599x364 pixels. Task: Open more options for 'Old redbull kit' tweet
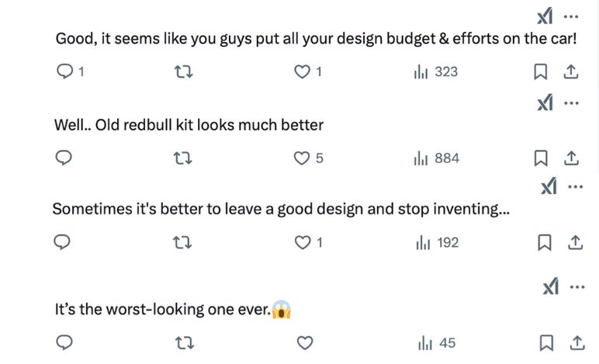coord(571,102)
